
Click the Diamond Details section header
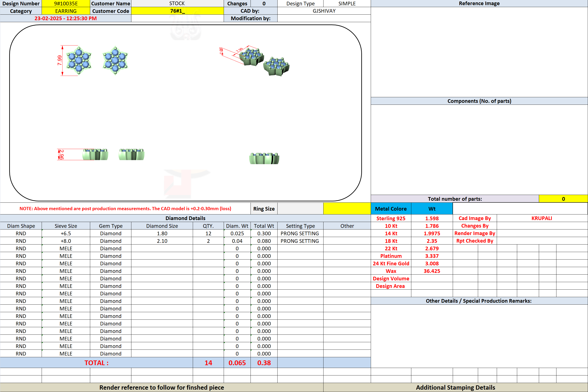pyautogui.click(x=185, y=218)
